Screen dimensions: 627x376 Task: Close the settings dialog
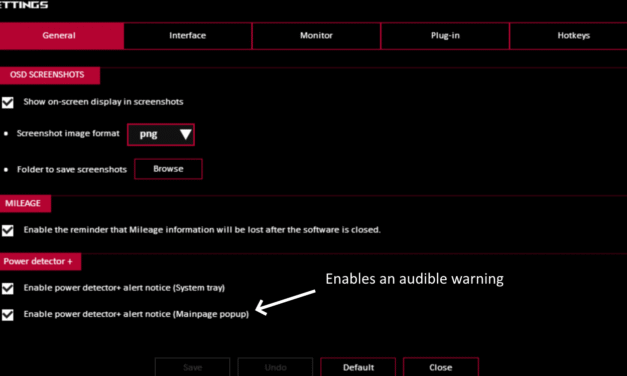(x=441, y=367)
